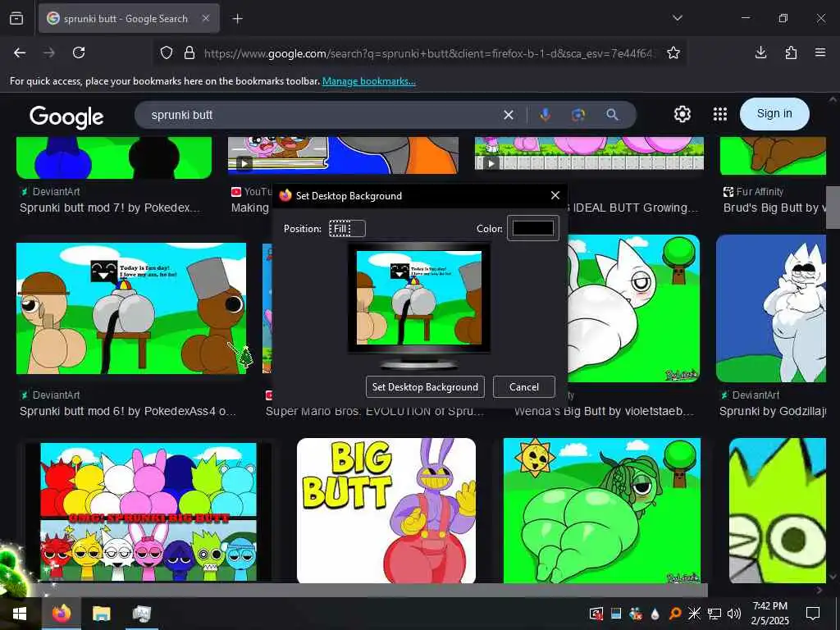Open the white cat character thumbnail
This screenshot has width=840, height=630.
pyautogui.click(x=634, y=308)
